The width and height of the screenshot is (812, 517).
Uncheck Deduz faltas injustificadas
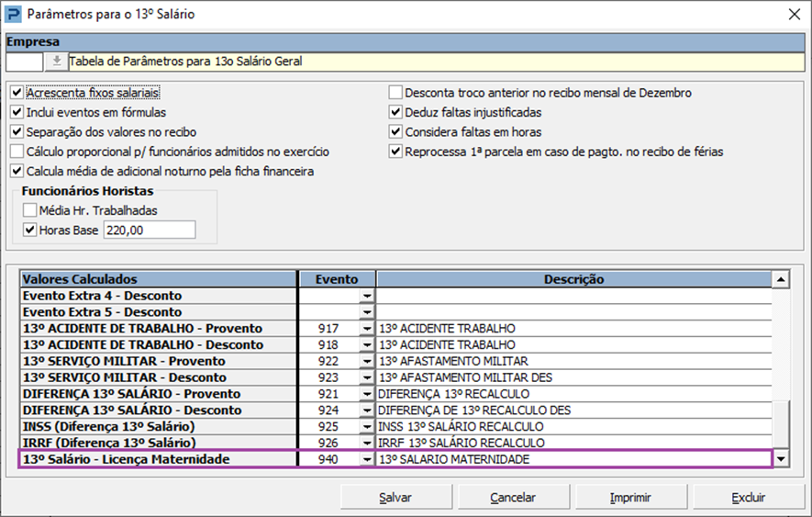pyautogui.click(x=395, y=112)
